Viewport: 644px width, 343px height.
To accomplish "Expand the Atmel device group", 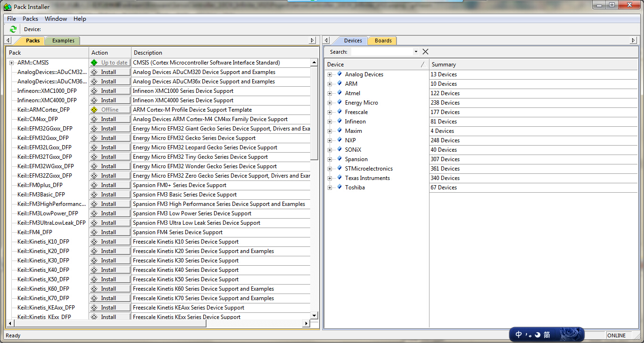I will click(330, 93).
